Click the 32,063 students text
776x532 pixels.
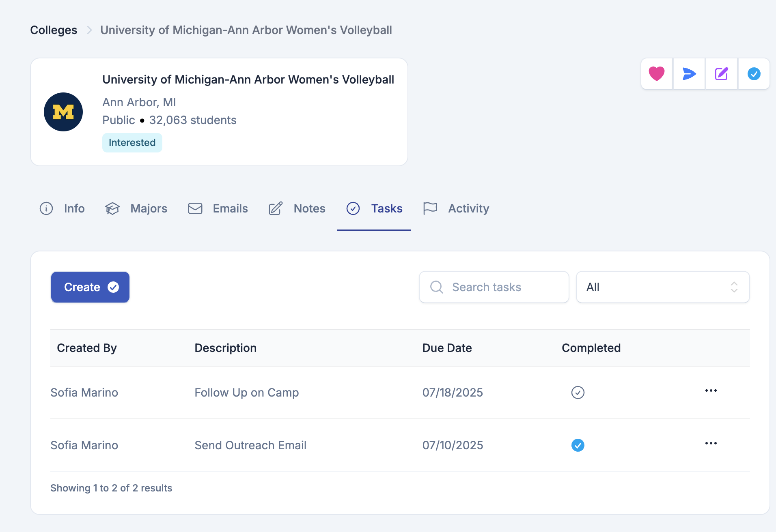193,120
